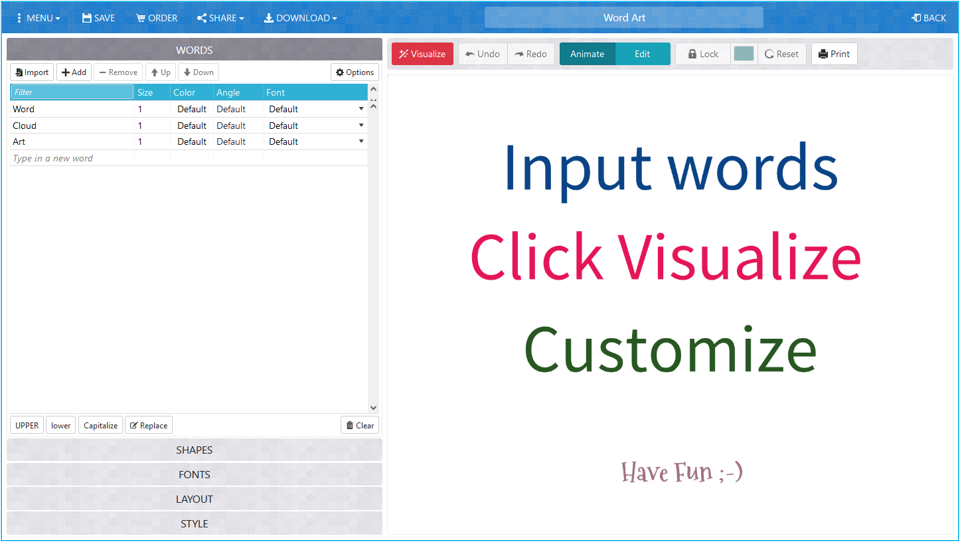Open font dropdown for 'Word' row
This screenshot has width=960, height=542.
tap(361, 109)
